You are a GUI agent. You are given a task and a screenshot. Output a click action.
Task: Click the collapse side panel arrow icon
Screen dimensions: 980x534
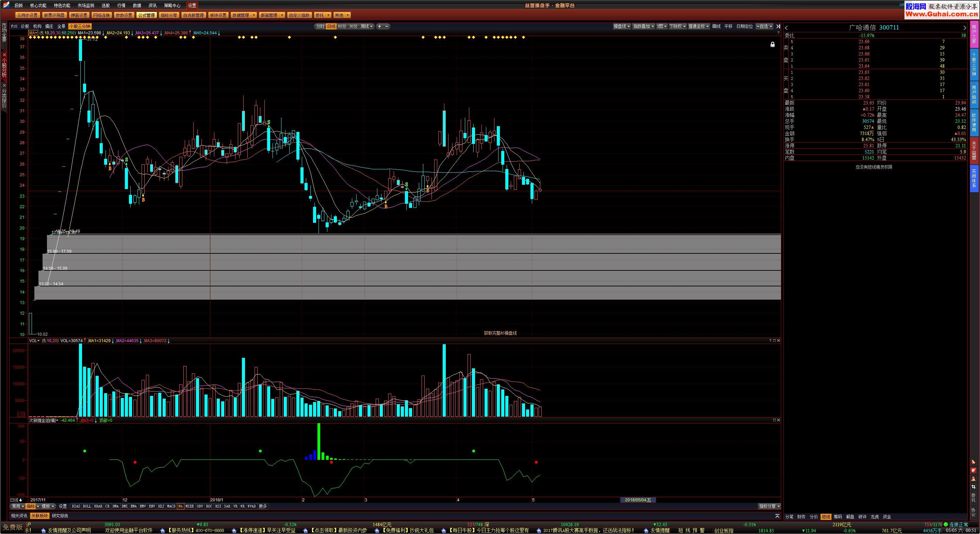778,26
